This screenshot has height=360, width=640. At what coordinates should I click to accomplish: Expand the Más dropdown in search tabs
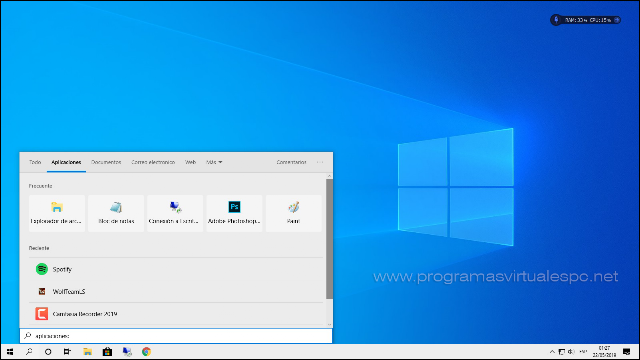point(214,162)
